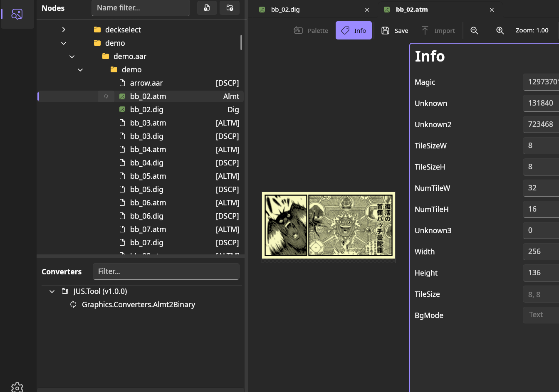Click the file icon of bb_04.dig
Screen dimensions: 559x392
tap(122, 163)
